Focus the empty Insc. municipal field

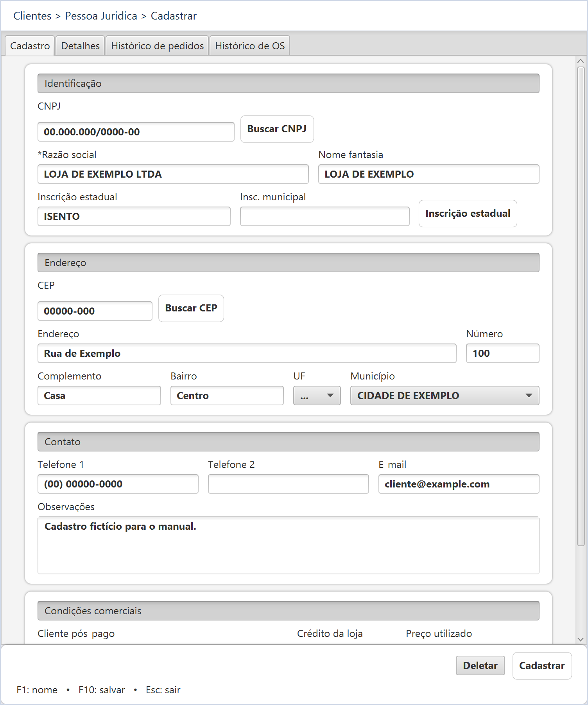[x=324, y=216]
